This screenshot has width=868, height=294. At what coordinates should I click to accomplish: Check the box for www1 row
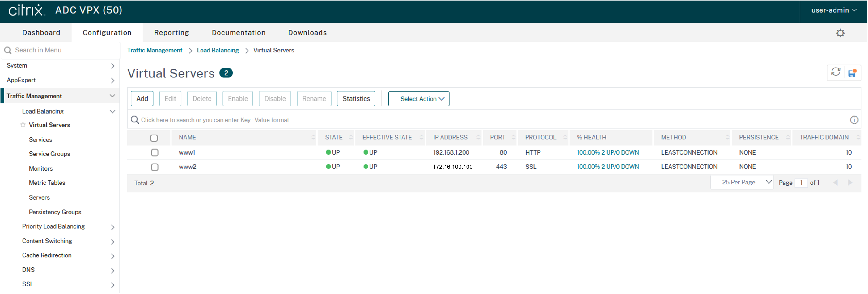pos(154,152)
